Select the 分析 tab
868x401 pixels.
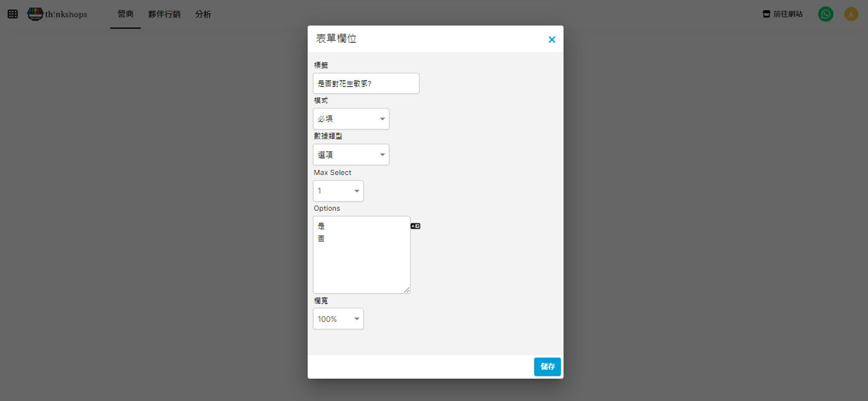[x=203, y=14]
